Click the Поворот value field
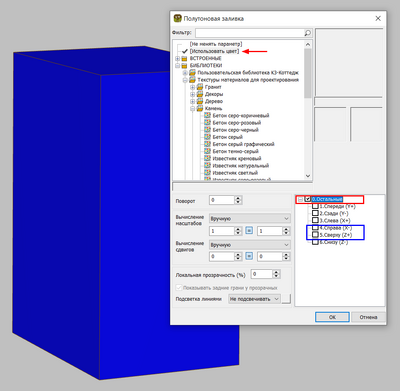This screenshot has height=391, width=400. point(222,200)
